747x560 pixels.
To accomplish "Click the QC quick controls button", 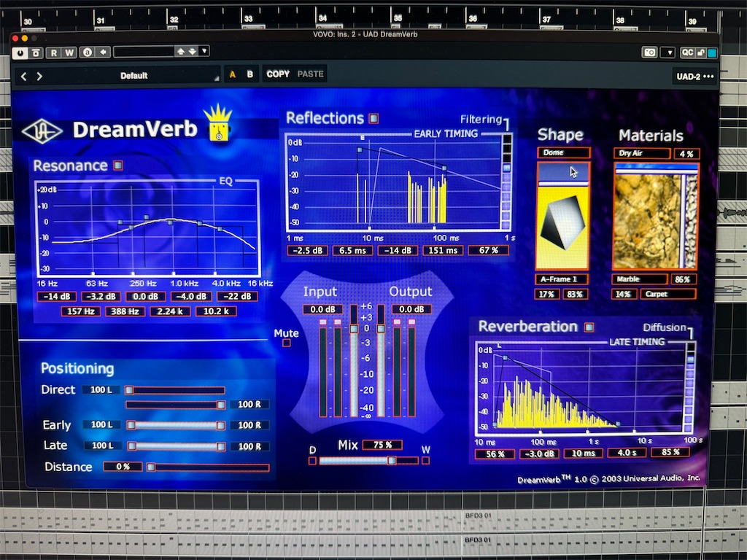I will click(687, 52).
